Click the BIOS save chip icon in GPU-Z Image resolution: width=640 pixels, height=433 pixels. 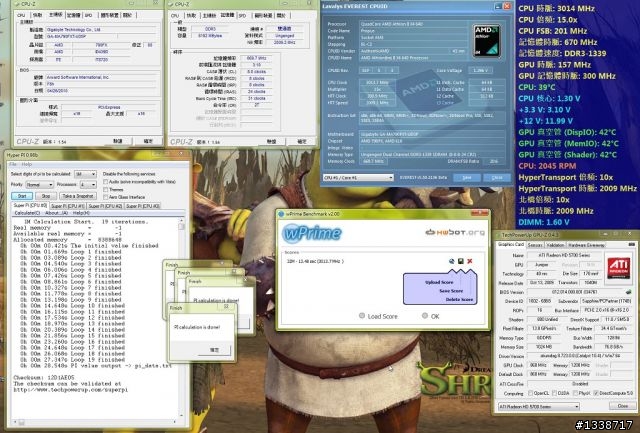tap(629, 292)
